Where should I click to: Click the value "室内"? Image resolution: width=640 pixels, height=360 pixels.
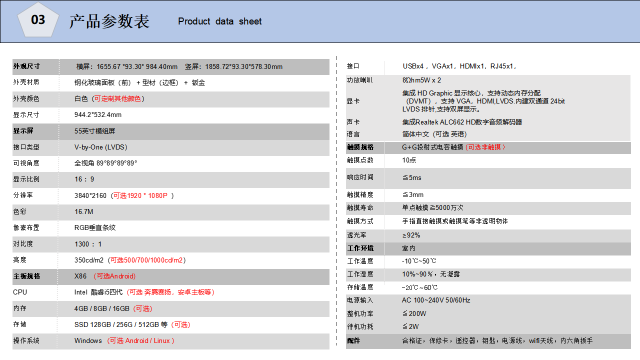[409, 248]
